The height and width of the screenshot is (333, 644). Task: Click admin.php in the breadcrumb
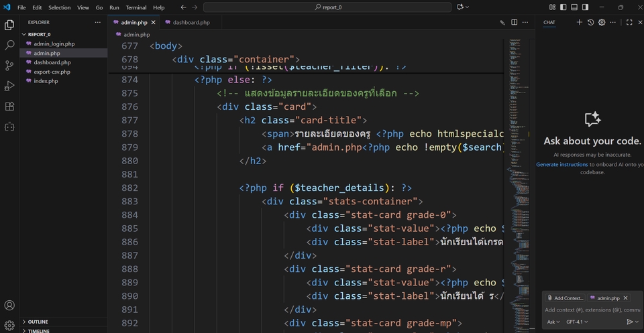click(136, 35)
